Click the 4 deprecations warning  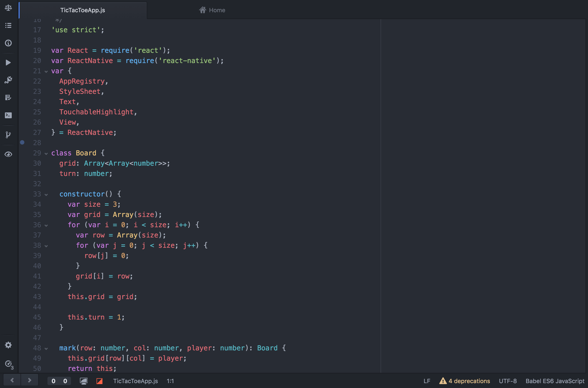(x=465, y=381)
